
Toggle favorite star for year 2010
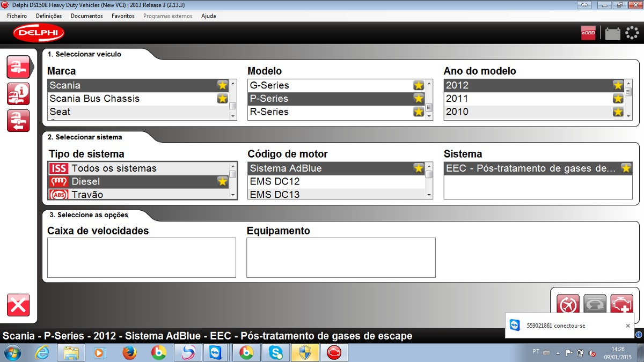[618, 112]
